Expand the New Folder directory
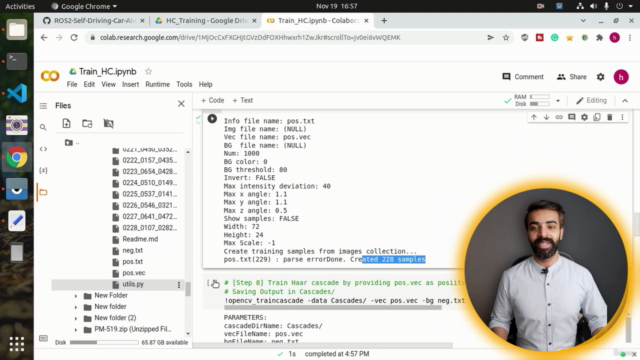This screenshot has width=640, height=360. pos(76,296)
